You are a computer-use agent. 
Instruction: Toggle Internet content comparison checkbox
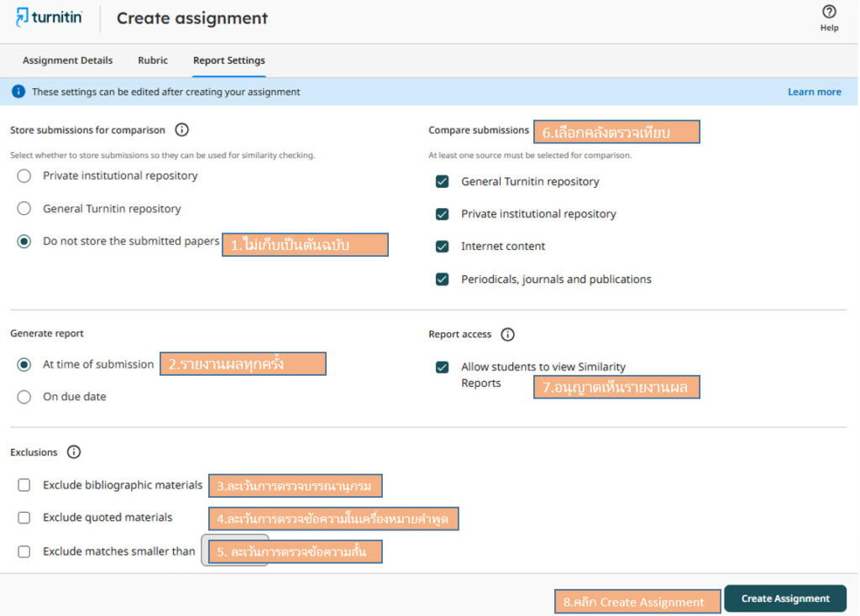[442, 247]
